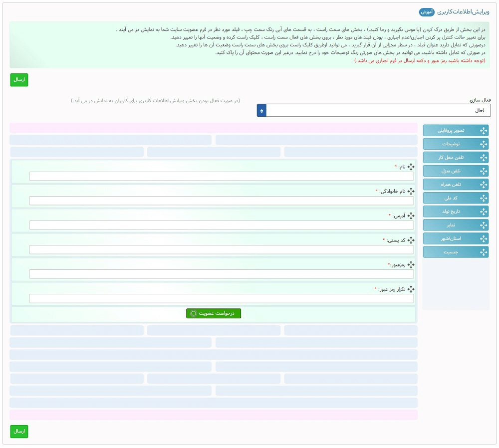Click the move icon beside نام خانوادگی

tap(411, 191)
